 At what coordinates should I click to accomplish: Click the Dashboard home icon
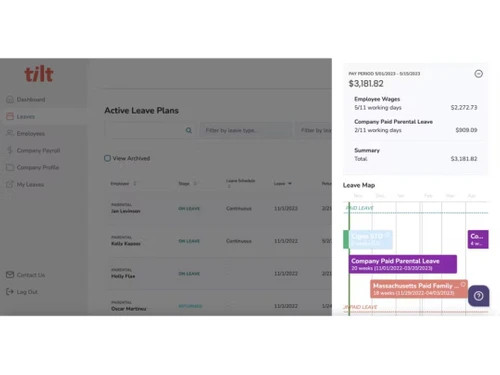tap(10, 99)
